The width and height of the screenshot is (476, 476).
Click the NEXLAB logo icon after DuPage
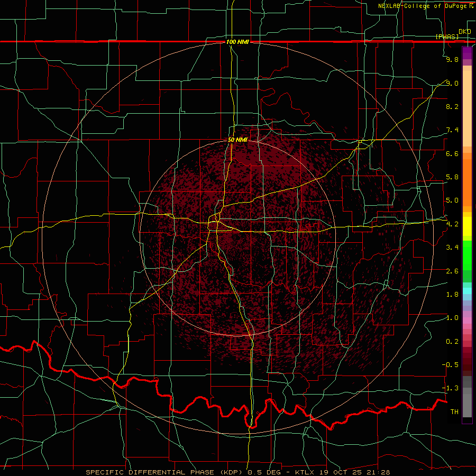(471, 6)
